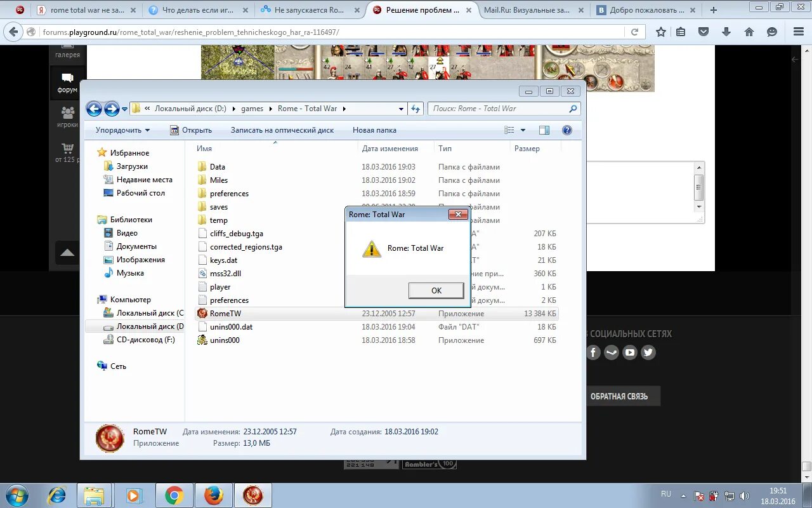Screen dimensions: 812x508
Task: Reload the page in Firefox
Action: coord(634,32)
